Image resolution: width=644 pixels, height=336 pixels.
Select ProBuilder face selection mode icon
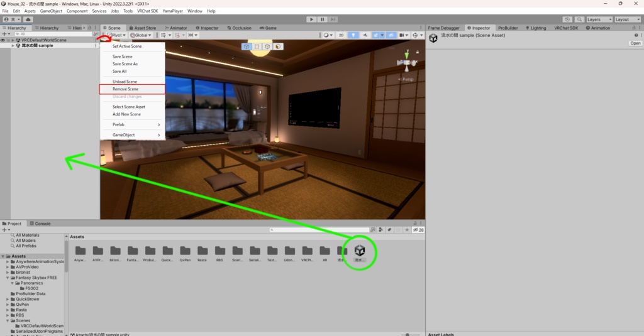tap(278, 46)
